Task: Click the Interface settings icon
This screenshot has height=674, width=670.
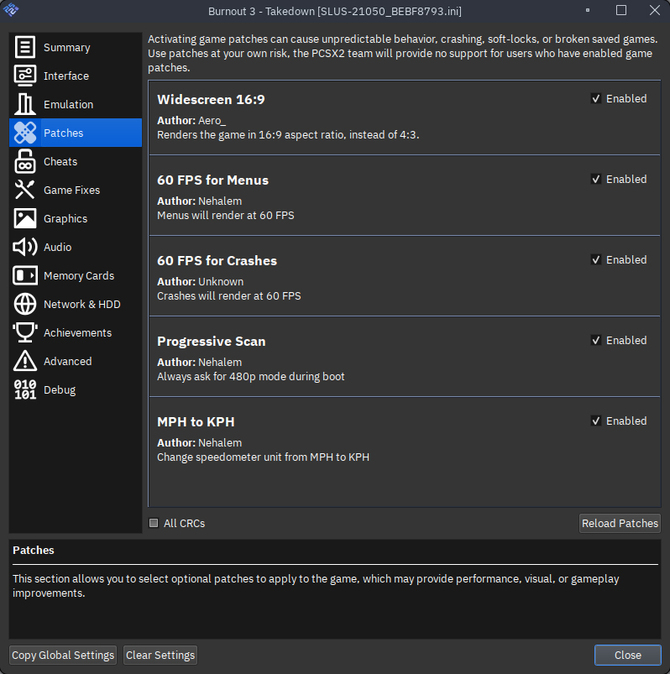Action: click(25, 76)
